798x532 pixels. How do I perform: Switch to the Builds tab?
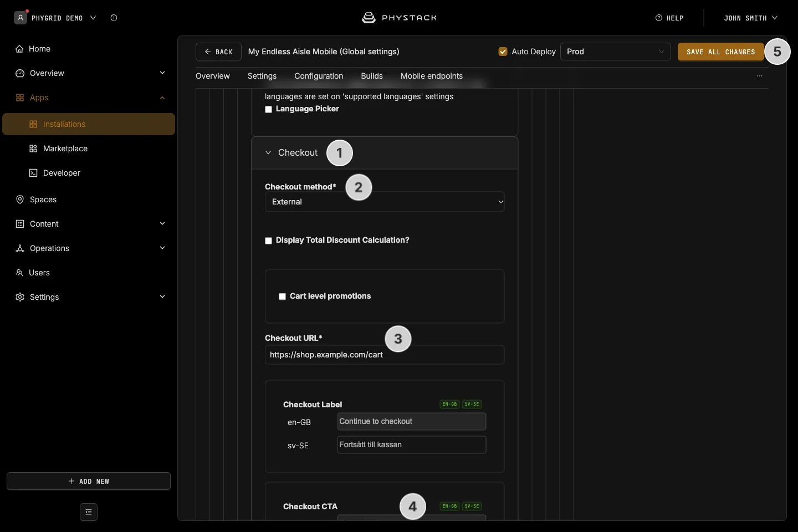372,76
